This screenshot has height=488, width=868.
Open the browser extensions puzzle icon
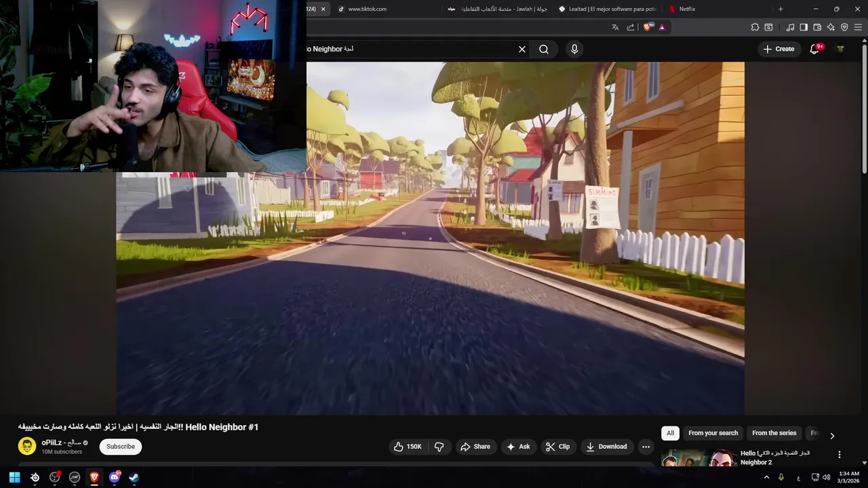point(755,27)
